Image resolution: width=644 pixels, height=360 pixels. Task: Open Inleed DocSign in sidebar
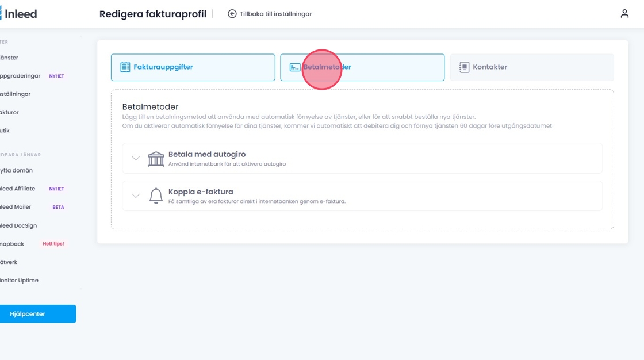[x=19, y=225]
